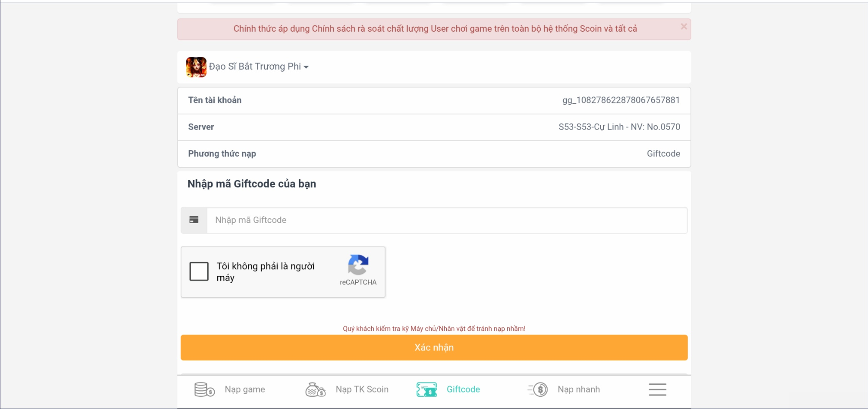This screenshot has height=409, width=868.
Task: Click the reCAPTCHA logo
Action: (x=358, y=265)
